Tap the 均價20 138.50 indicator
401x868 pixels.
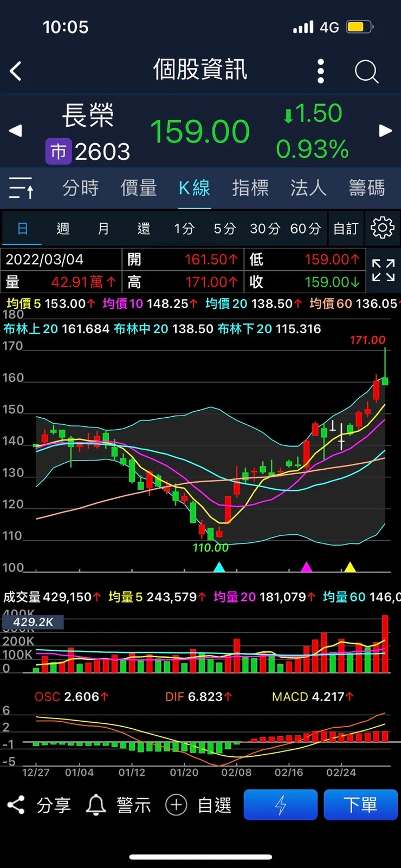[254, 303]
